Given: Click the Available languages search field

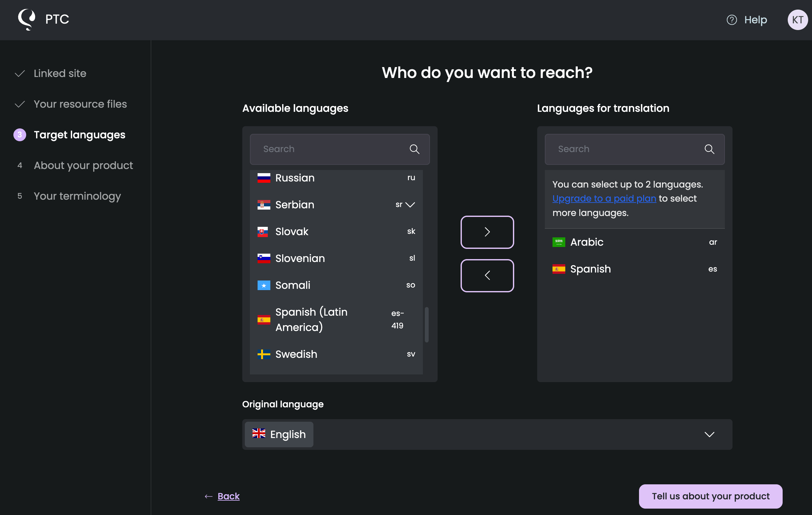Looking at the screenshot, I should tap(340, 149).
